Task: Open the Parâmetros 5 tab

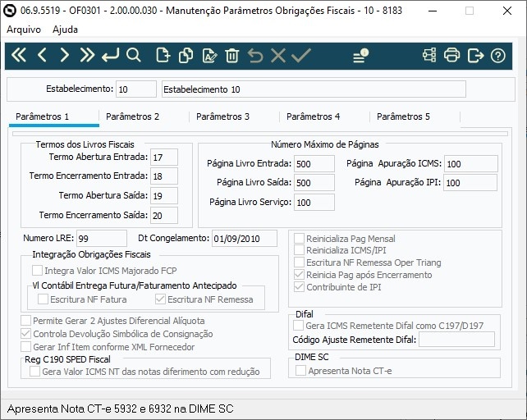Action: [x=403, y=116]
